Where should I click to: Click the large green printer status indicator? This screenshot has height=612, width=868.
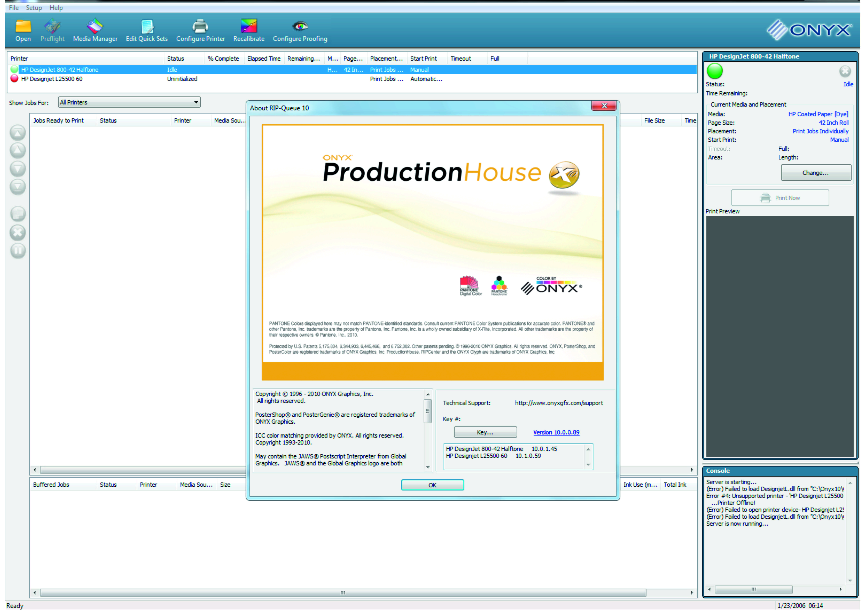[x=715, y=71]
